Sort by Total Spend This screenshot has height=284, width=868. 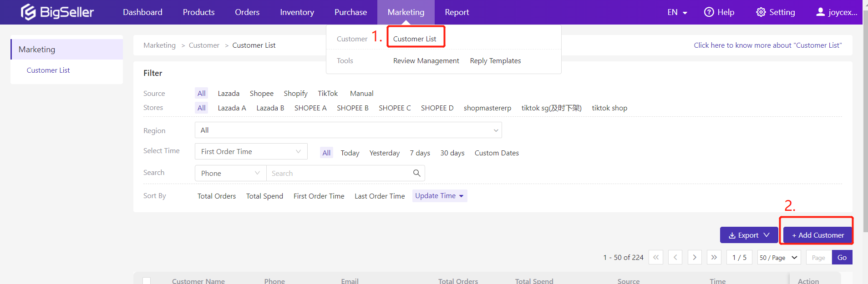264,196
